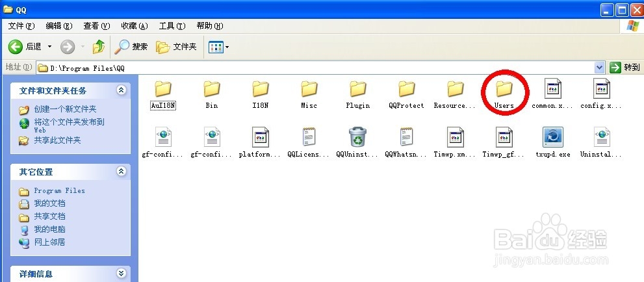Open the 搜索 search tool
This screenshot has height=282, width=644.
(x=131, y=47)
